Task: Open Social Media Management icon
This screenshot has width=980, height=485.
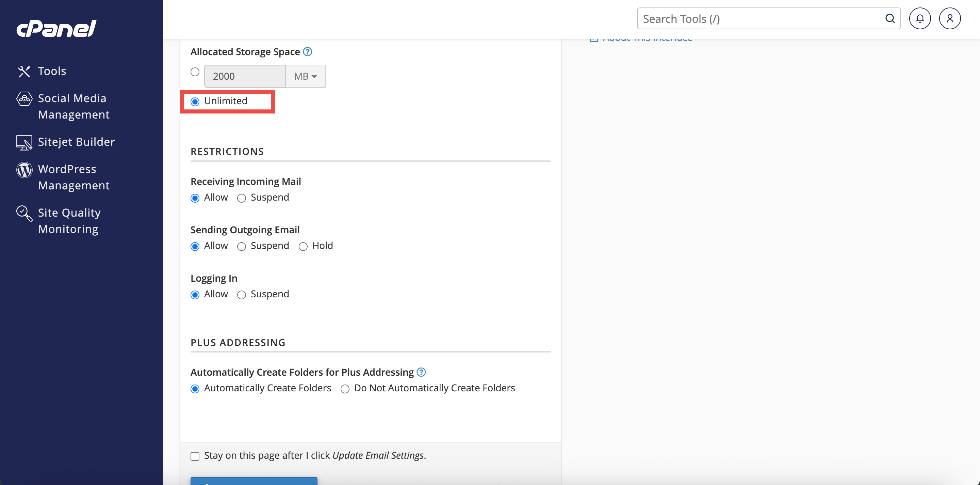Action: tap(24, 99)
